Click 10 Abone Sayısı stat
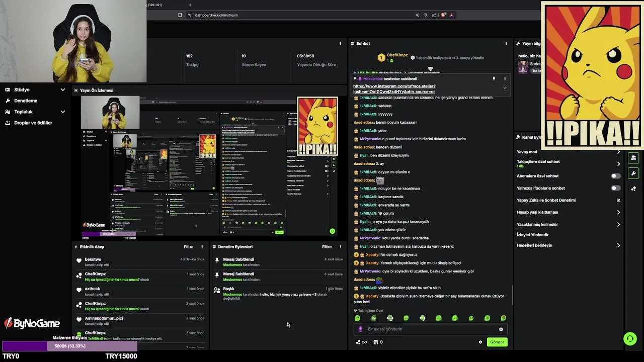 (x=254, y=60)
